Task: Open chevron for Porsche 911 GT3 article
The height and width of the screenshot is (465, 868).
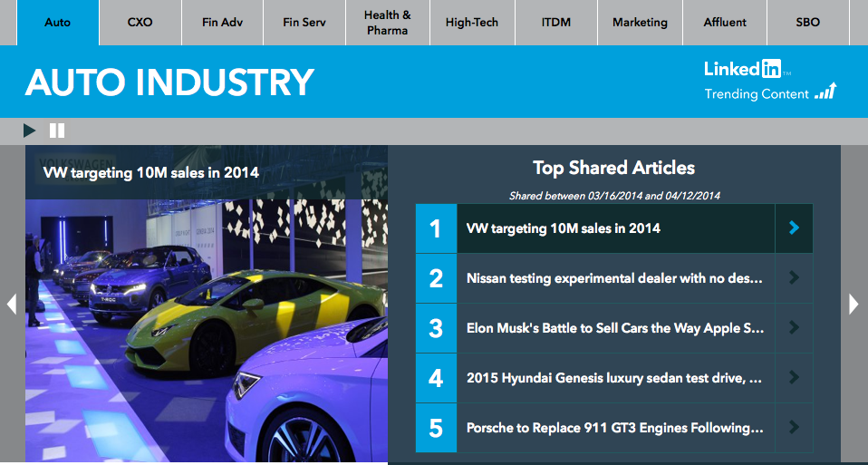Action: point(794,427)
